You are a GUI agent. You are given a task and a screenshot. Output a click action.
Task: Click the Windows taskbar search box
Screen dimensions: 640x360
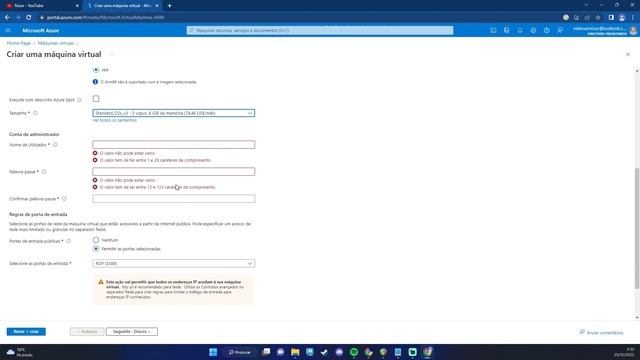pos(240,352)
